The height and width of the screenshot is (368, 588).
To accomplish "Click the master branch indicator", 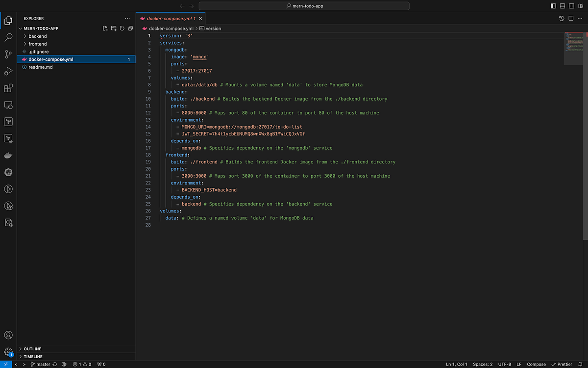I will click(42, 364).
